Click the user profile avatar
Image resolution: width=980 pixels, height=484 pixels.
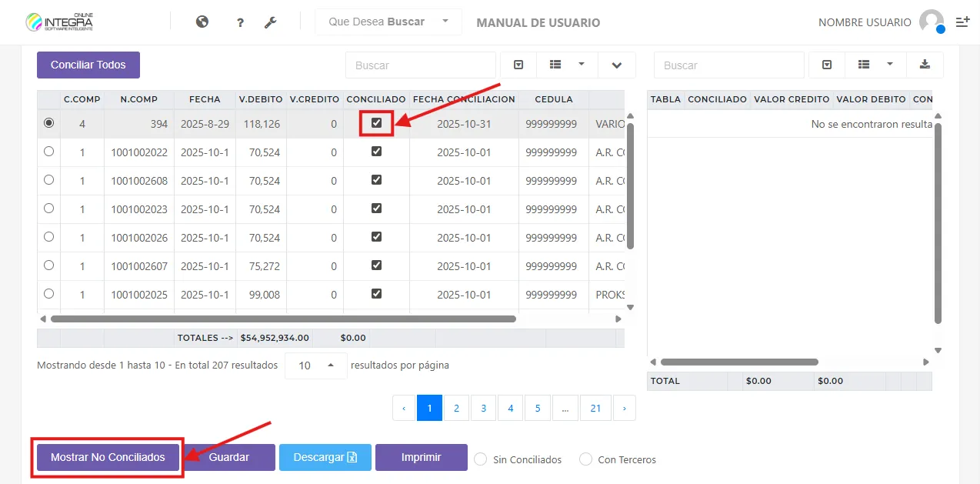tap(931, 22)
